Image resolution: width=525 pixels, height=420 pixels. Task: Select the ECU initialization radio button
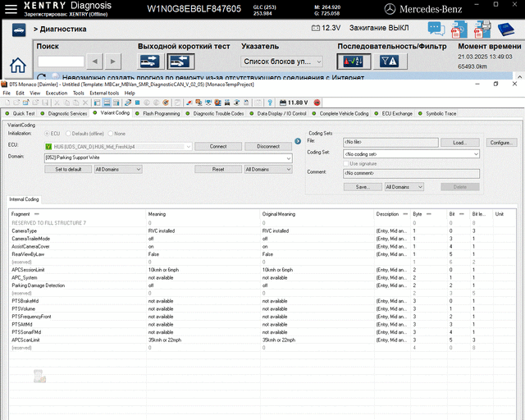(47, 133)
